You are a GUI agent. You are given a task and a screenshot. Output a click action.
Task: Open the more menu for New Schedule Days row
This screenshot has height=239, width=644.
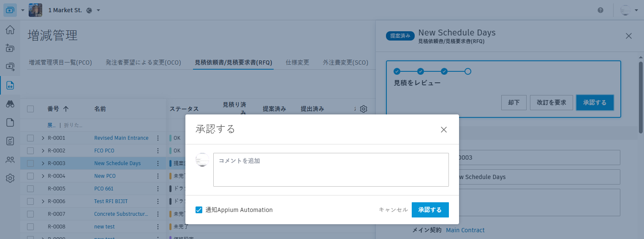point(158,163)
